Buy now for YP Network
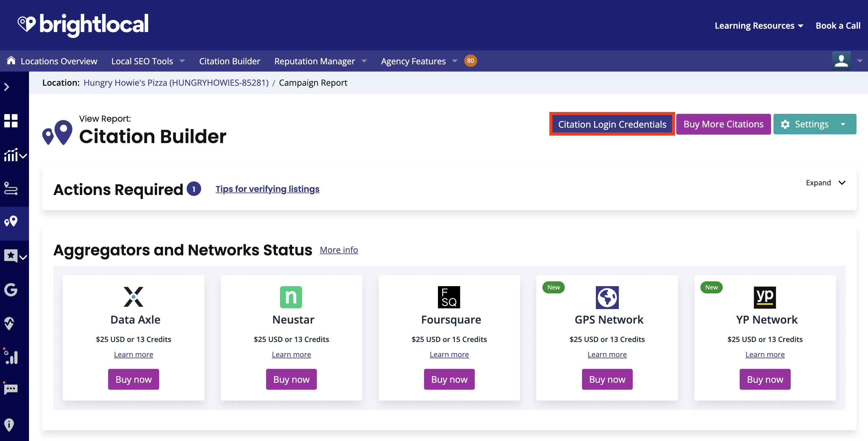Image resolution: width=868 pixels, height=441 pixels. (765, 379)
